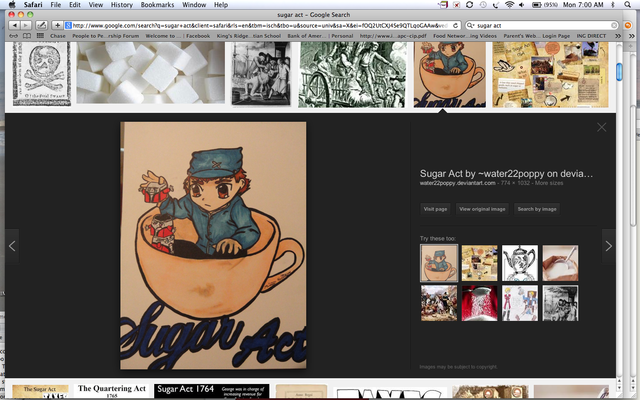Click the orange circular toolbar icon

pos(628,25)
